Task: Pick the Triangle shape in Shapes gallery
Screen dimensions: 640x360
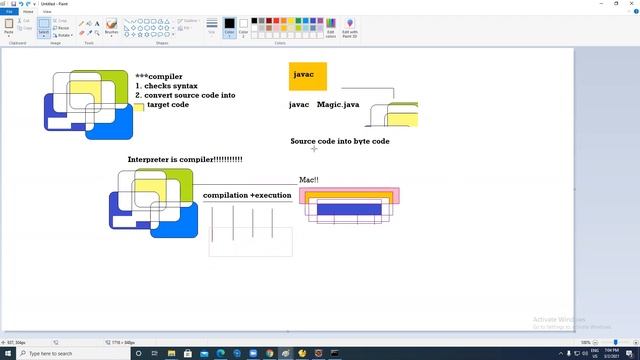Action: pyautogui.click(x=167, y=21)
